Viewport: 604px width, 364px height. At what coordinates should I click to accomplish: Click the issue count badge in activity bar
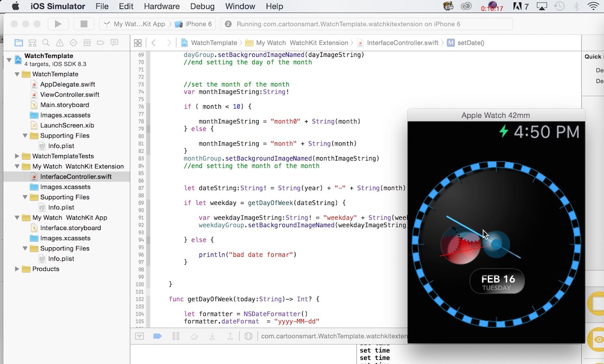point(229,24)
